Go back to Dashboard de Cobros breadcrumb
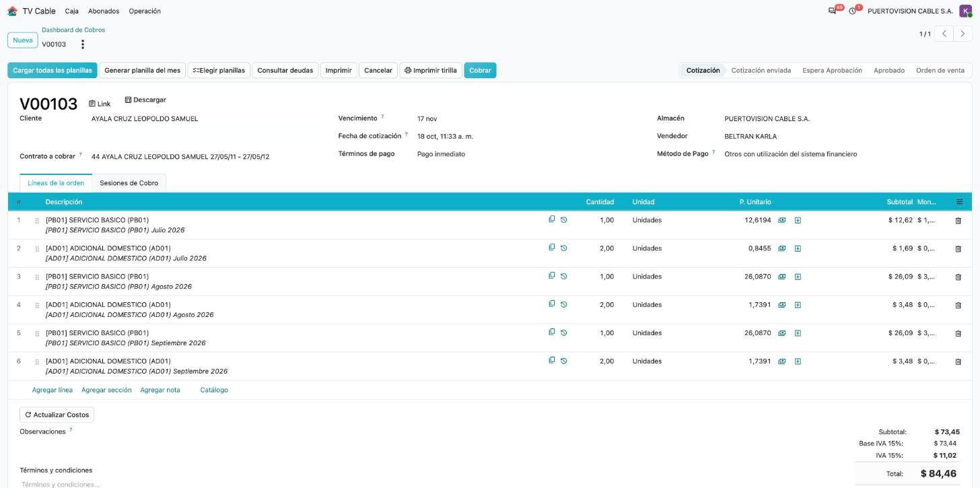Image resolution: width=980 pixels, height=488 pixels. click(73, 30)
